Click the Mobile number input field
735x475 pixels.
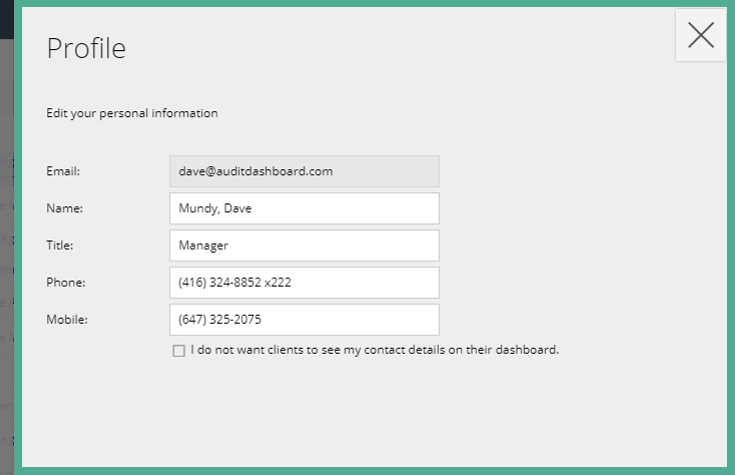304,320
